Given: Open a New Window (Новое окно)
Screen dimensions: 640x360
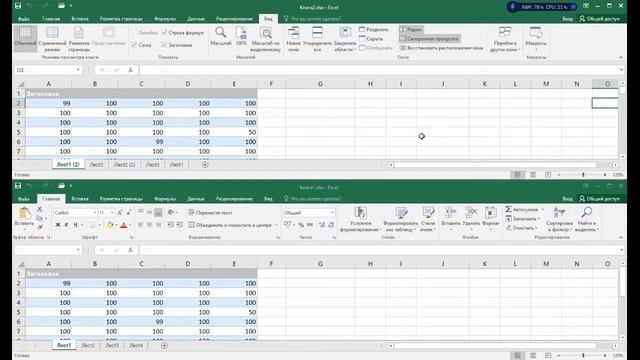Looking at the screenshot, I should (293, 38).
